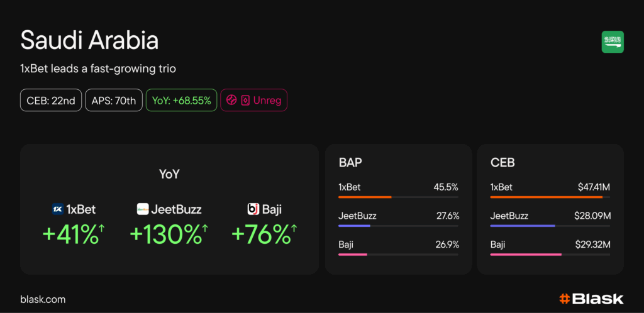644x313 pixels.
Task: Click the +41% growth value for 1xBet
Action: (70, 234)
